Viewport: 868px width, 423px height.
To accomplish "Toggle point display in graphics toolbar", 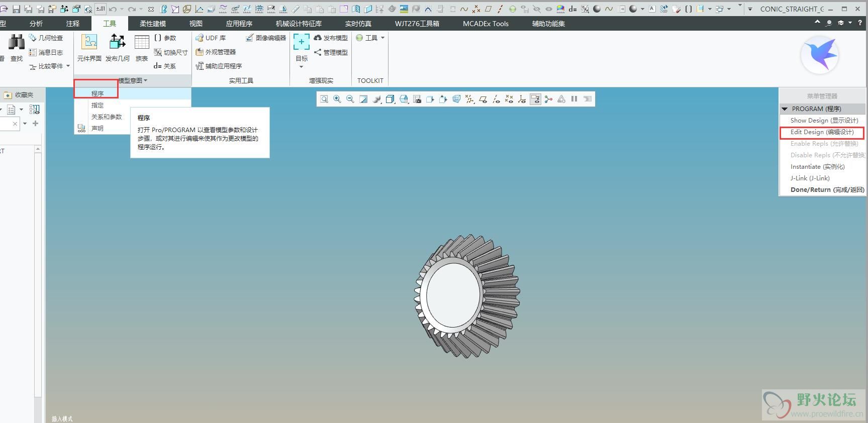I will point(509,99).
